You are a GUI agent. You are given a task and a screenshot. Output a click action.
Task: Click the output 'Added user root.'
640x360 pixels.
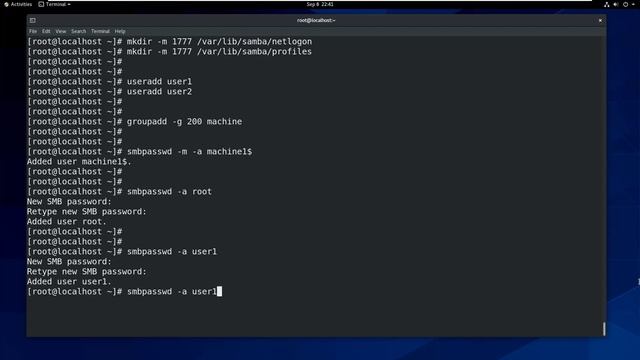(67, 222)
